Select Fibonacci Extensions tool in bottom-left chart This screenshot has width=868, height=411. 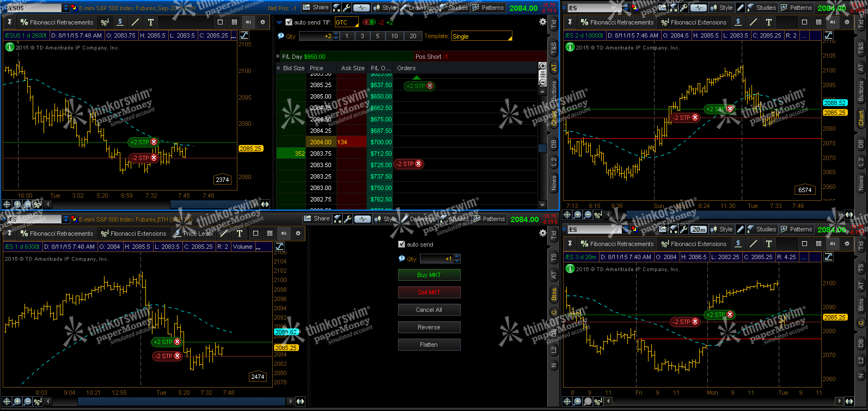pos(134,234)
